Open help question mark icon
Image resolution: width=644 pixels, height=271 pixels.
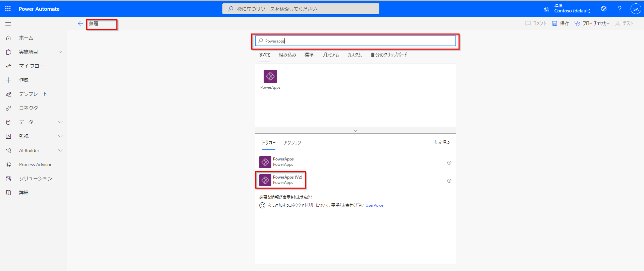[620, 9]
